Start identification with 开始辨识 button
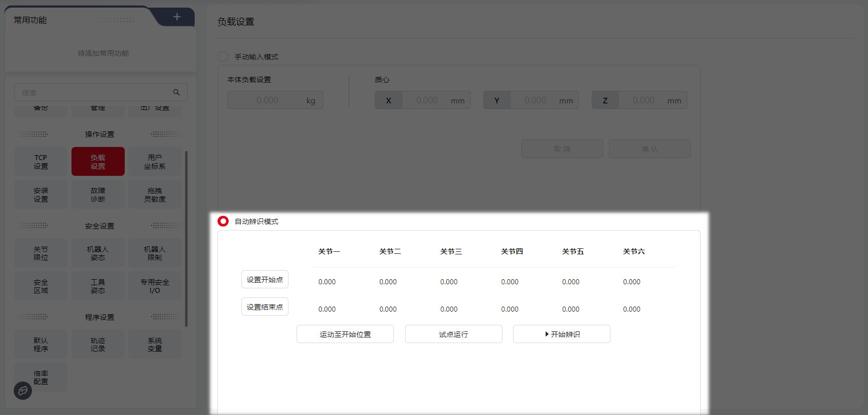 point(561,334)
